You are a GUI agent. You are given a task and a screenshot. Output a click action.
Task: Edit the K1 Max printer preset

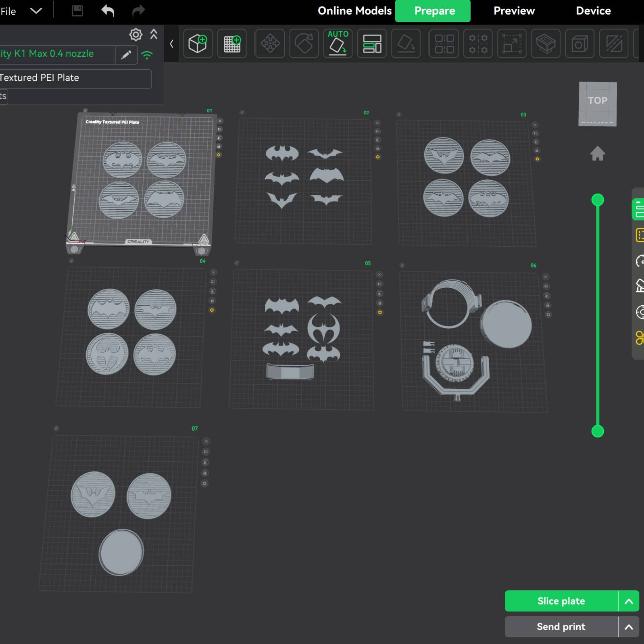(126, 54)
